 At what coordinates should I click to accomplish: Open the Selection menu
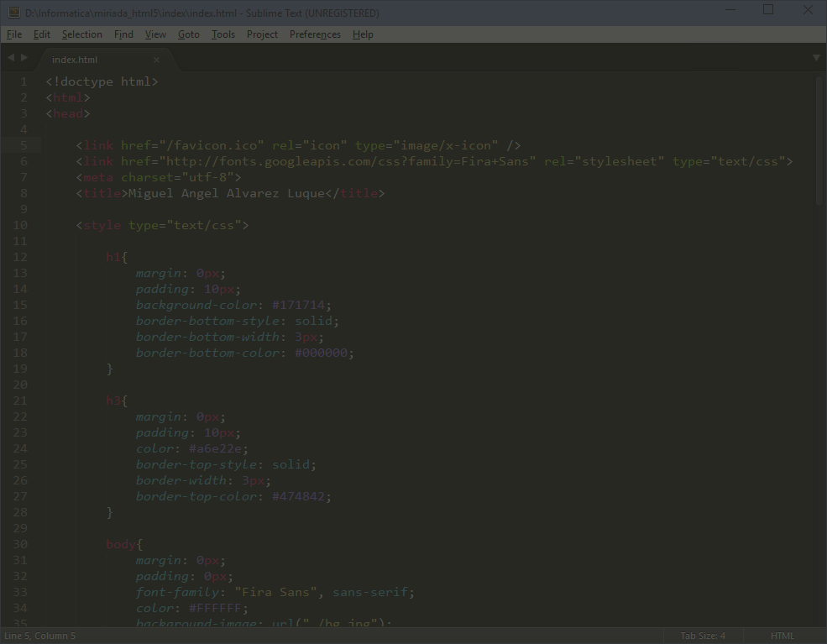click(x=81, y=34)
